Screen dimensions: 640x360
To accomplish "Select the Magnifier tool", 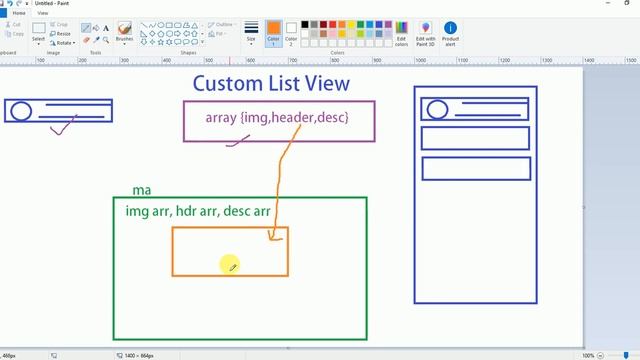I will tap(106, 40).
